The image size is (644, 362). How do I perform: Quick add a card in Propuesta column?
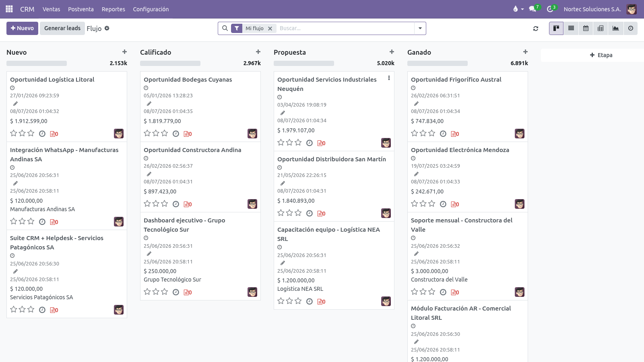392,52
